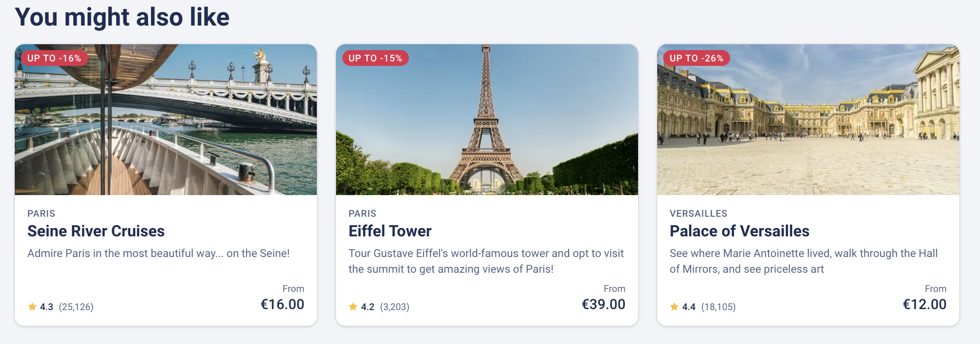Select the €39.00 price
980x344 pixels.
click(603, 304)
